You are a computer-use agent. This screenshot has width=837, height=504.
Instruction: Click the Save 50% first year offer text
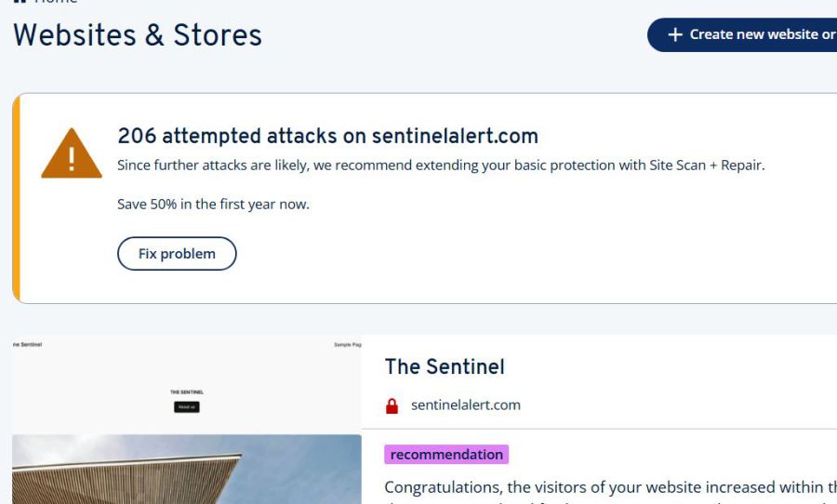point(213,204)
